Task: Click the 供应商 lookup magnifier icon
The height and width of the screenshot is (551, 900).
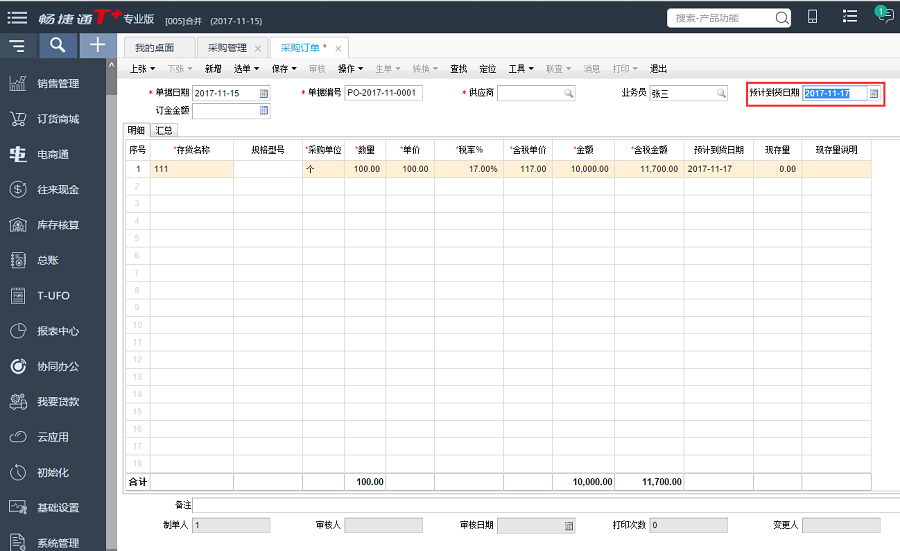Action: pyautogui.click(x=568, y=93)
